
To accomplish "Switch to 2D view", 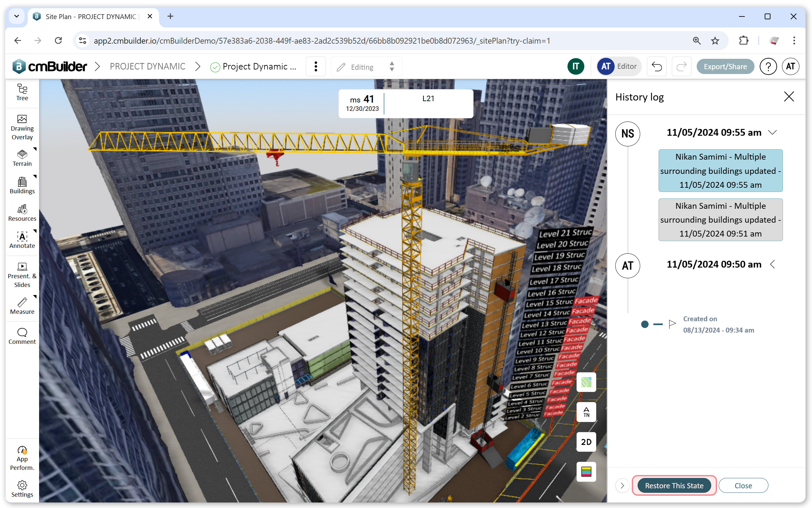I will tap(586, 442).
